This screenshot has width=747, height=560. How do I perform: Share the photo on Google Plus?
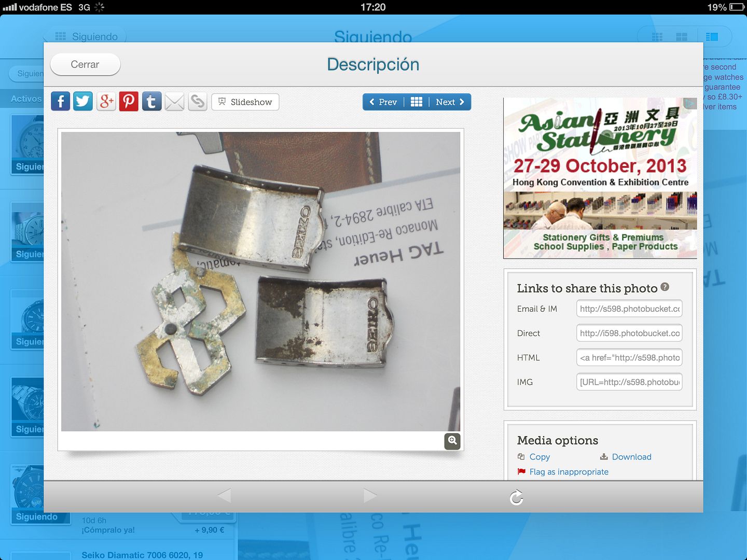pyautogui.click(x=106, y=101)
